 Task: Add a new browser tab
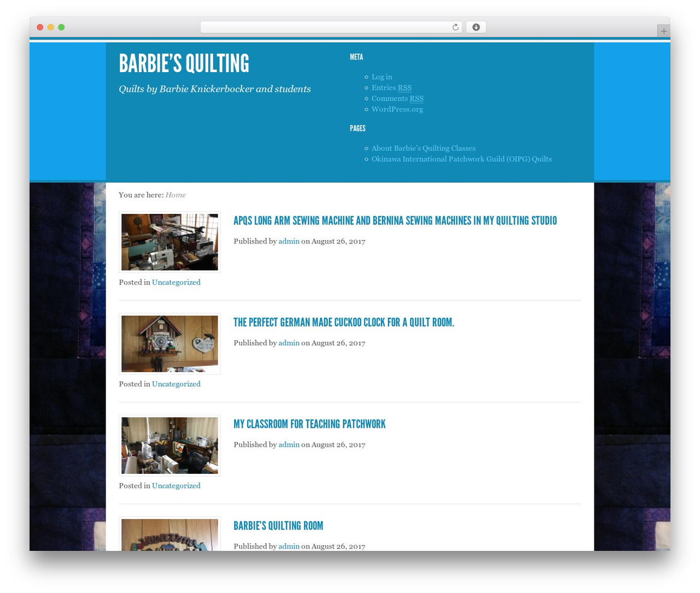663,31
